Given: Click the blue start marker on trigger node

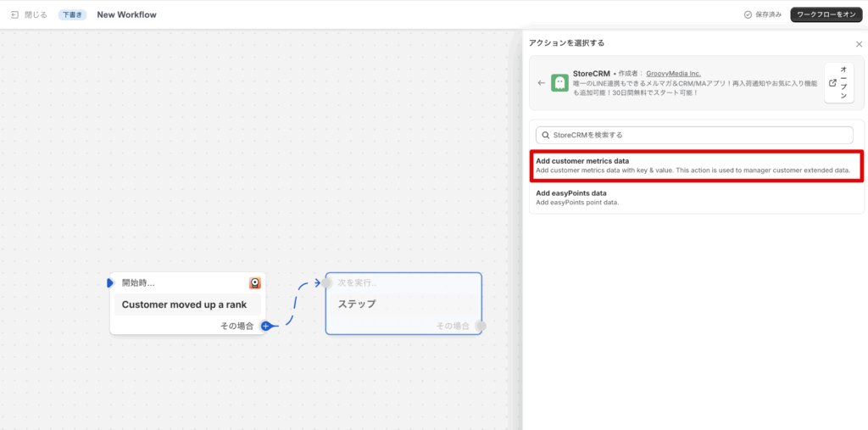Looking at the screenshot, I should point(110,283).
